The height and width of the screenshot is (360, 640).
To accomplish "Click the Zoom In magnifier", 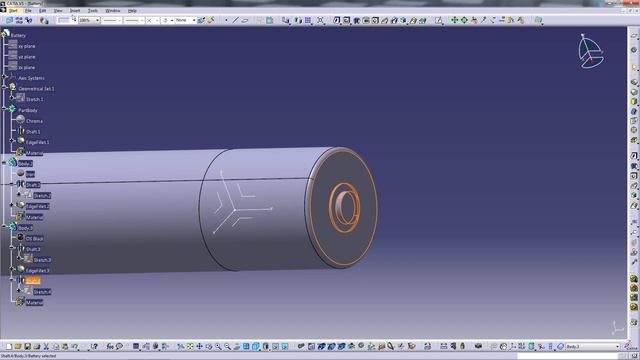I will coord(218,347).
